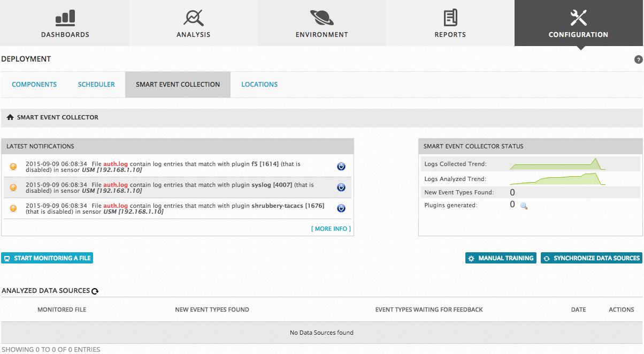Refresh the Analyzed Data Sources list
This screenshot has height=354, width=644.
(95, 291)
